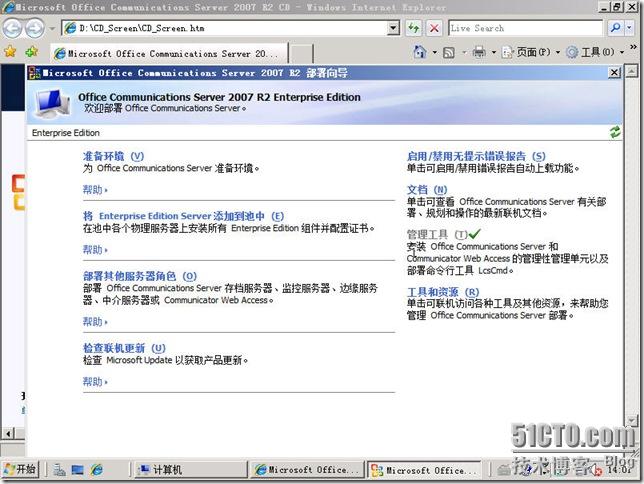
Task: Open 启用/禁用无提示错误报告 (S) link
Action: 476,156
